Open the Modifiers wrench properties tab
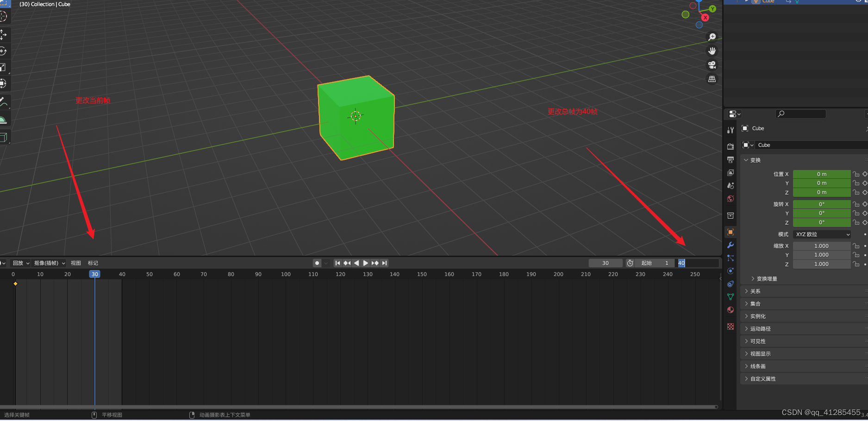868x421 pixels. click(731, 245)
